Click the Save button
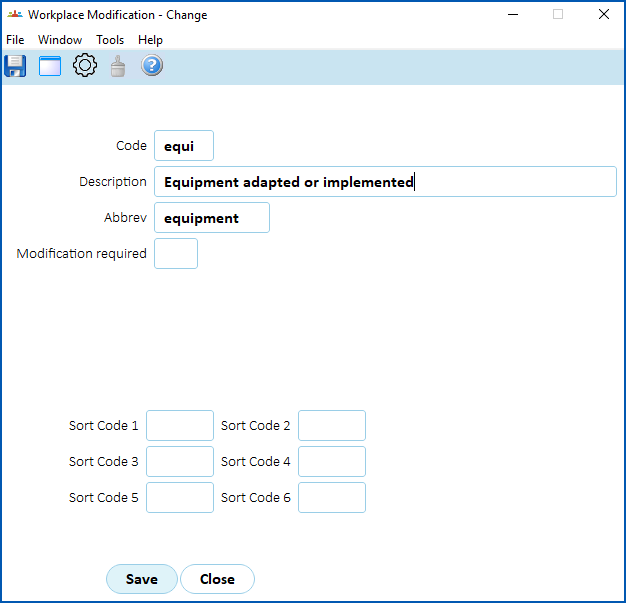Image resolution: width=626 pixels, height=603 pixels. (142, 579)
